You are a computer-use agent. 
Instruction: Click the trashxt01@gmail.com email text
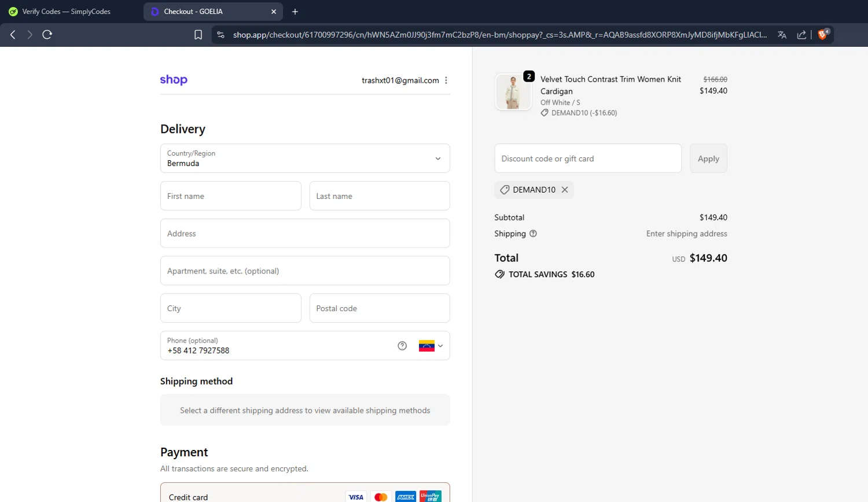pos(400,80)
